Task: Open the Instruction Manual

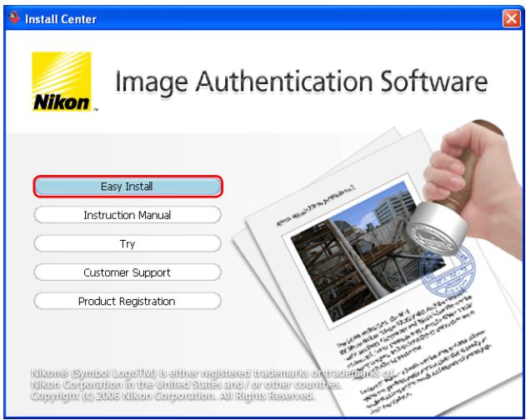Action: point(128,215)
